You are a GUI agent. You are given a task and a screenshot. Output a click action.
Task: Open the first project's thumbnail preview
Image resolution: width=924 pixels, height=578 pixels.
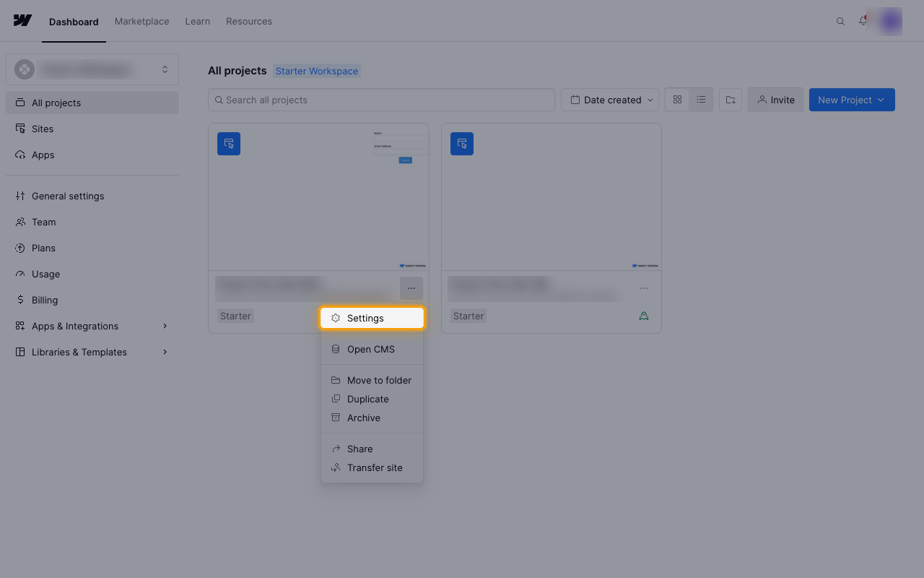[x=318, y=197]
